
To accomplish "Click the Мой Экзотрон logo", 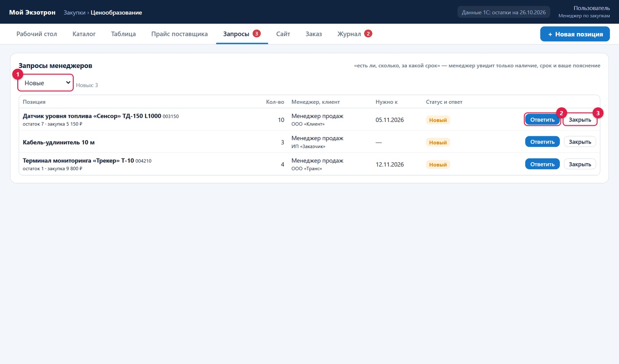I will pyautogui.click(x=32, y=12).
